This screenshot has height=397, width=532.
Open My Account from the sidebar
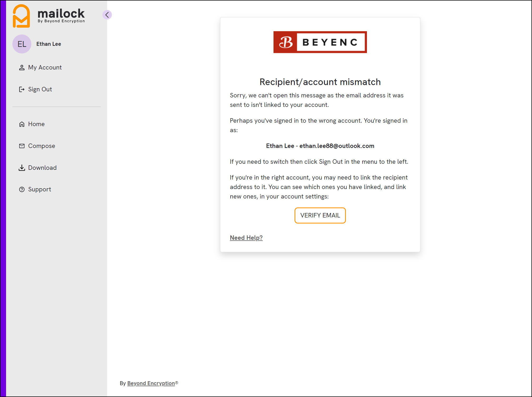tap(45, 67)
